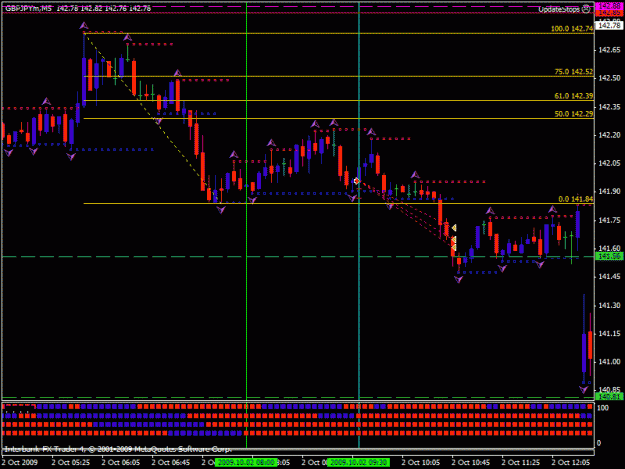
Task: Click the indicator scale value 0
Action: pos(599,443)
